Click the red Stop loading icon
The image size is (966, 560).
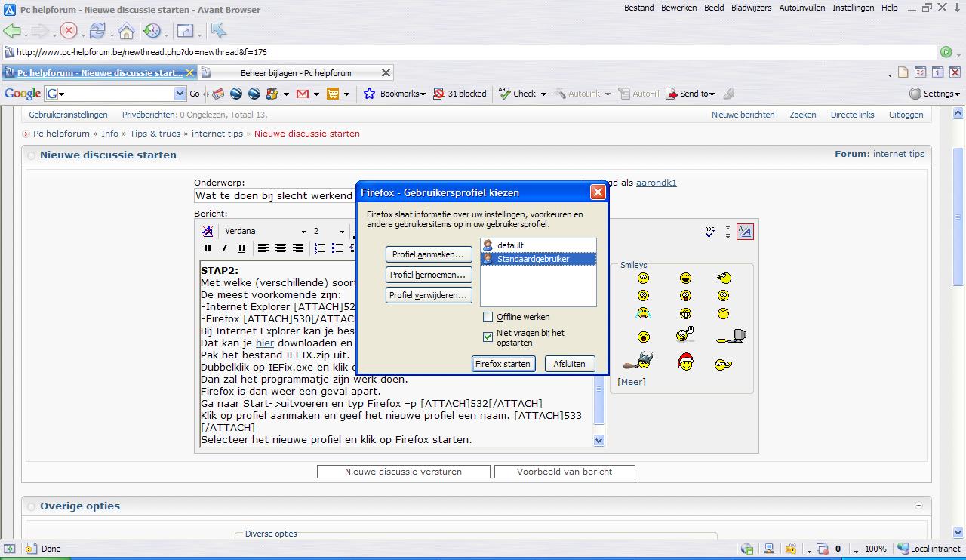click(69, 31)
